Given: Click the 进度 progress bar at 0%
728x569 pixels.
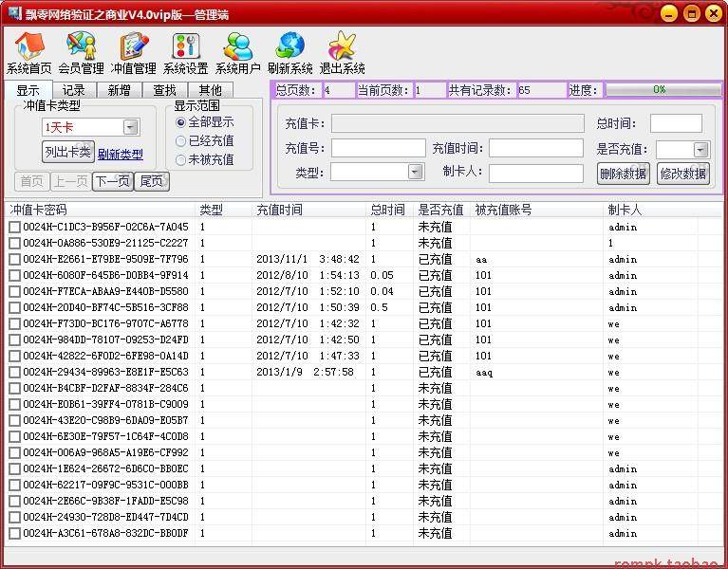Looking at the screenshot, I should (x=663, y=89).
